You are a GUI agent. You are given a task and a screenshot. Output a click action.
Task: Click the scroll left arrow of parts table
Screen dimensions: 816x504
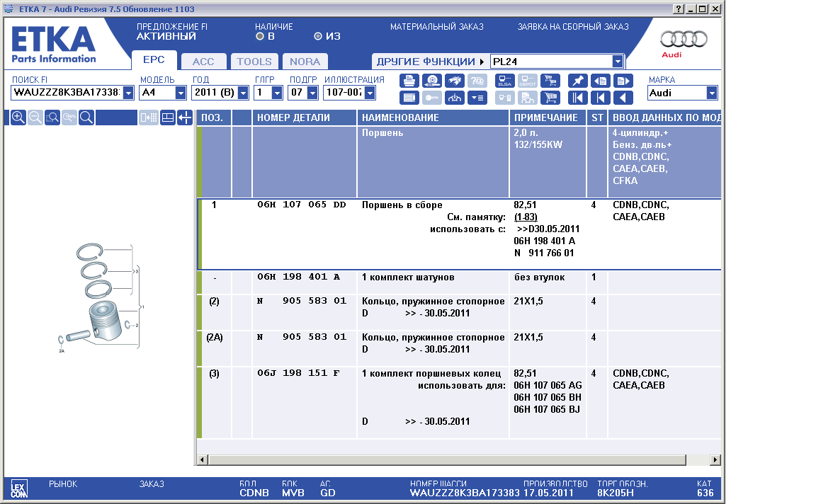pos(203,460)
